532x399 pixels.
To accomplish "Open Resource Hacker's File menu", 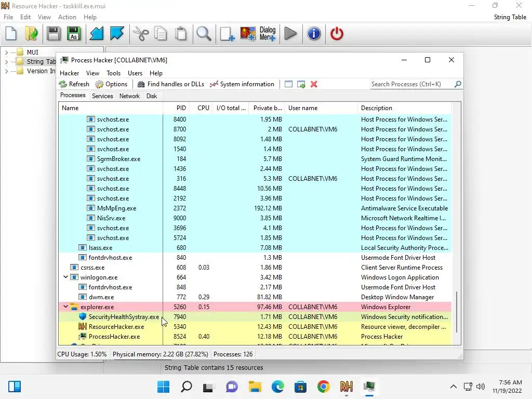I will coord(8,17).
